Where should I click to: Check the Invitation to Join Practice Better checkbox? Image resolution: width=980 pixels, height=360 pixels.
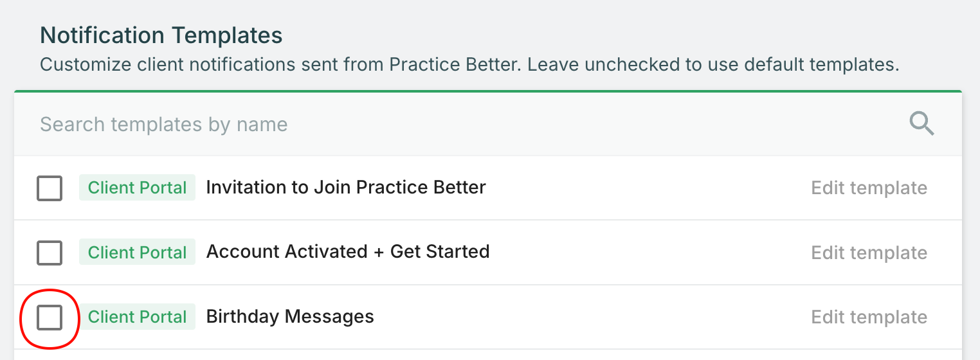pyautogui.click(x=50, y=188)
